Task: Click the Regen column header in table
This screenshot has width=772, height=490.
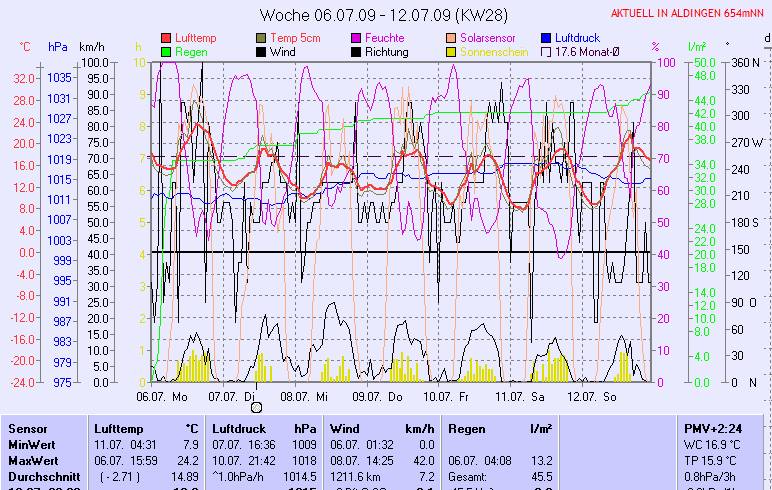Action: click(x=468, y=428)
